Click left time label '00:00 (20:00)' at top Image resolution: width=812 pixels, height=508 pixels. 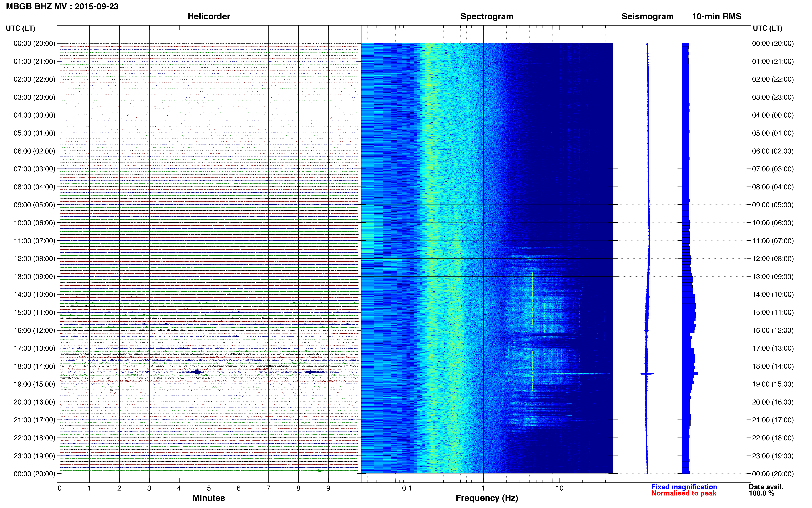[34, 43]
